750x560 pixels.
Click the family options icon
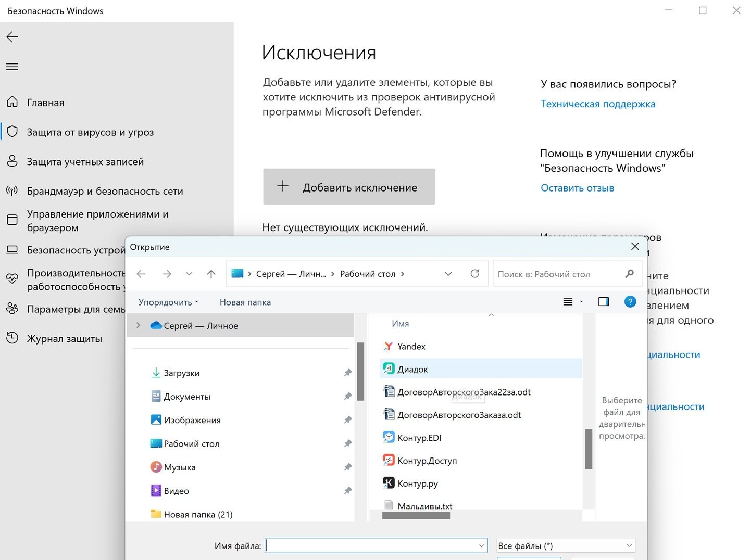(x=12, y=309)
